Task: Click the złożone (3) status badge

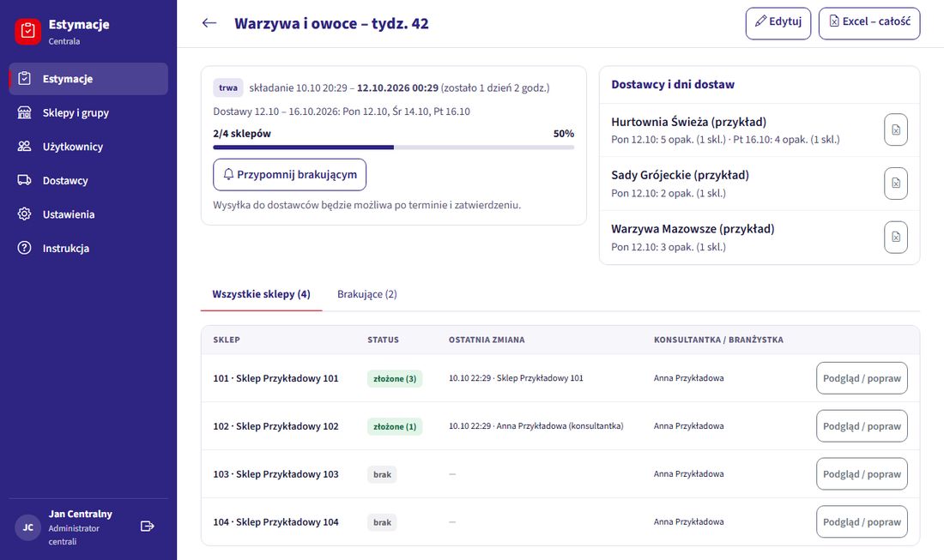Action: click(x=395, y=379)
